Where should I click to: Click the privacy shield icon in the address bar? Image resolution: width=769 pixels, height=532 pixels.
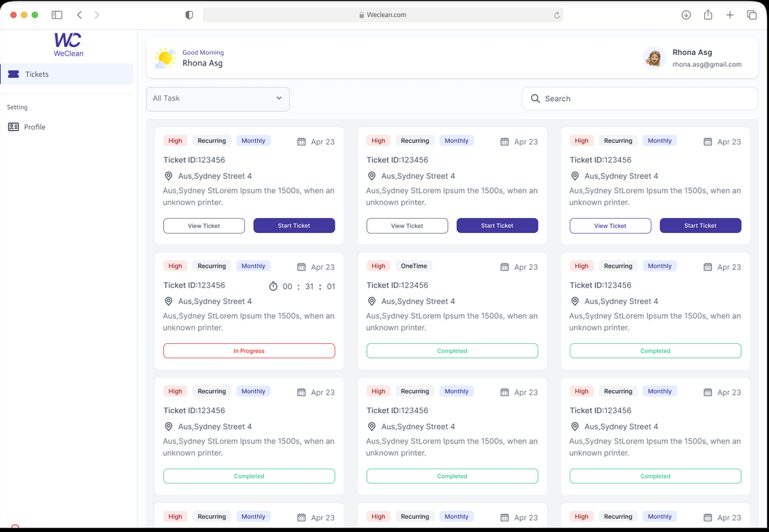tap(189, 14)
